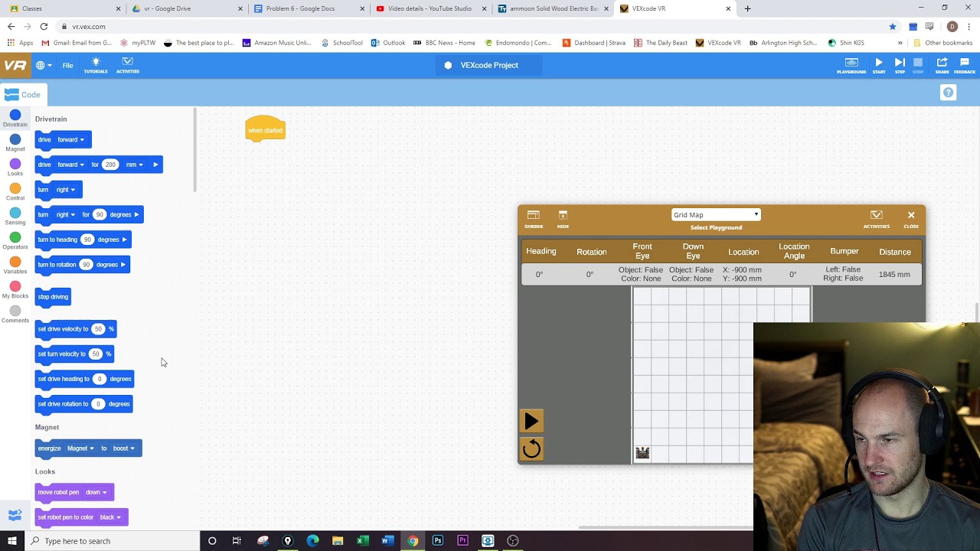The width and height of the screenshot is (980, 551).
Task: Select the Variables block category
Action: click(15, 266)
